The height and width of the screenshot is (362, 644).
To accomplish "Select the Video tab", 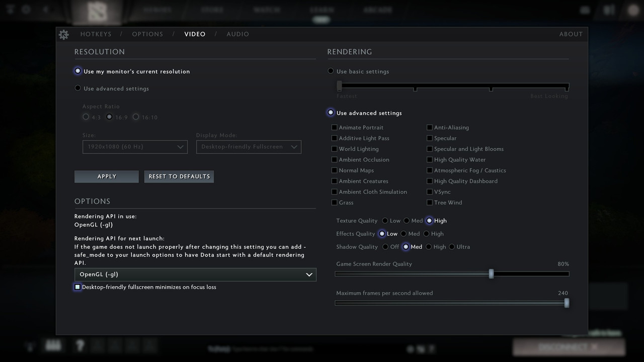I will [x=195, y=34].
